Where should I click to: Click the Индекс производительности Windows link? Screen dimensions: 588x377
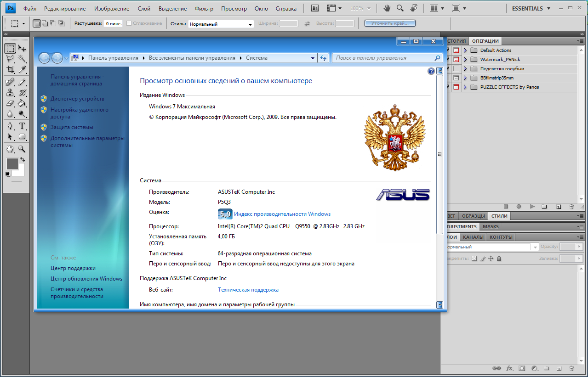[x=282, y=214]
